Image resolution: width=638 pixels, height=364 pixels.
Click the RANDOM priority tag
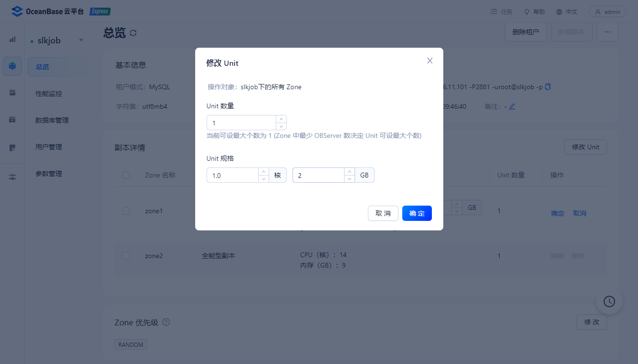(x=131, y=344)
